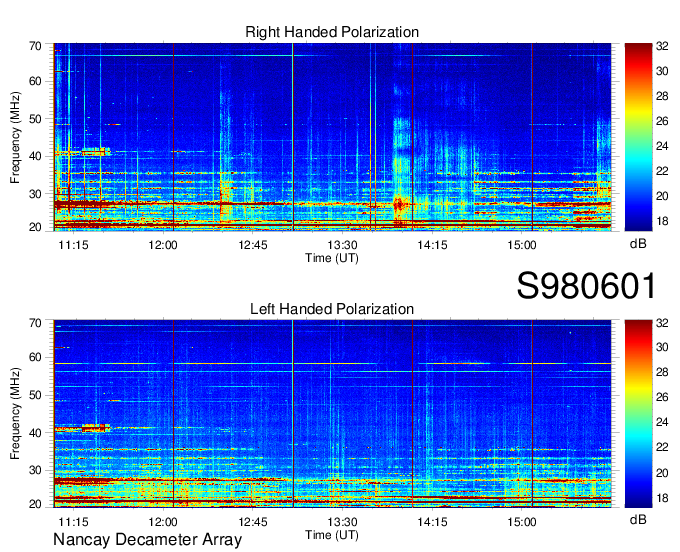This screenshot has height=552, width=680.
Task: Click the 24 value on lower colorbar
Action: pos(662,422)
